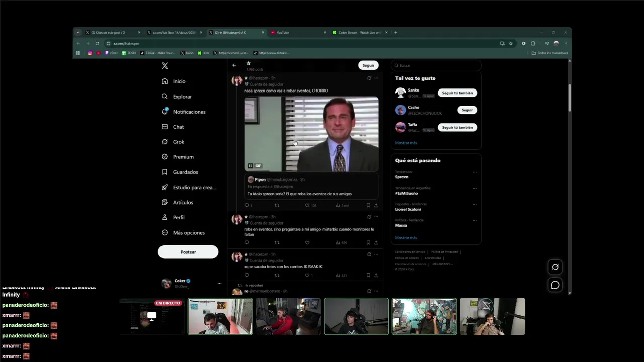Click the x.com/ihatesprn address bar
Viewport: 644px width, 362px height.
(302, 44)
